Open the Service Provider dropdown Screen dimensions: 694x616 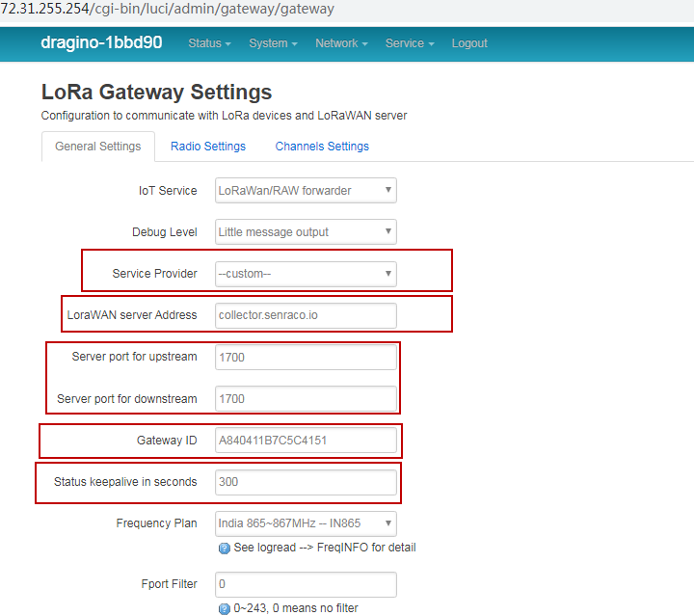pos(306,274)
